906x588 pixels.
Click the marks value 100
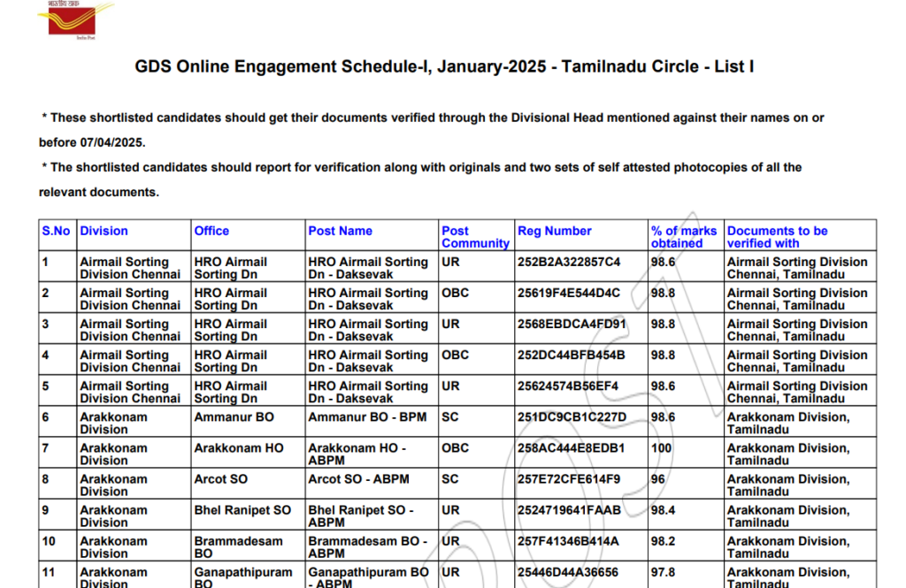(x=661, y=448)
